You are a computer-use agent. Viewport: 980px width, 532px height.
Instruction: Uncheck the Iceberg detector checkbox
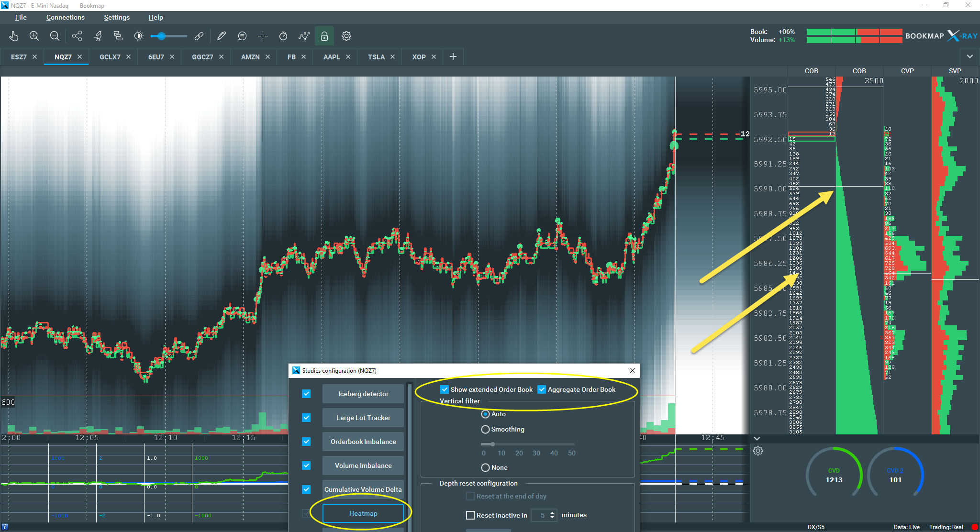[306, 394]
